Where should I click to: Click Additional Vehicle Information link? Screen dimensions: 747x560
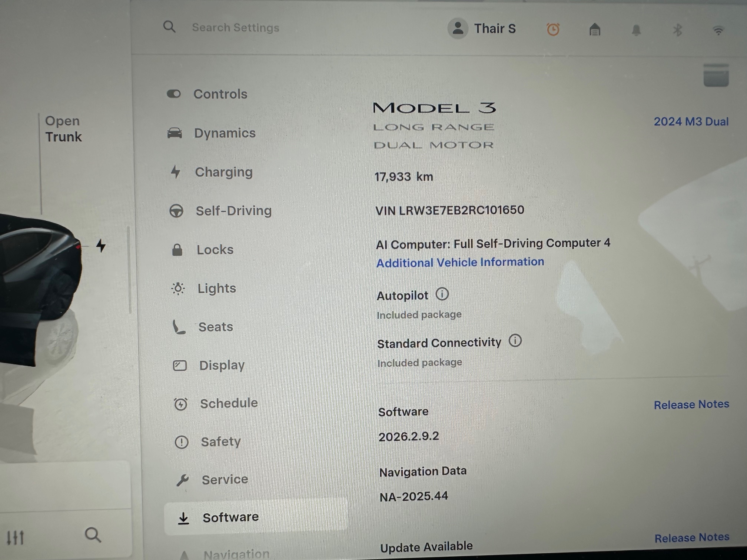(x=460, y=262)
